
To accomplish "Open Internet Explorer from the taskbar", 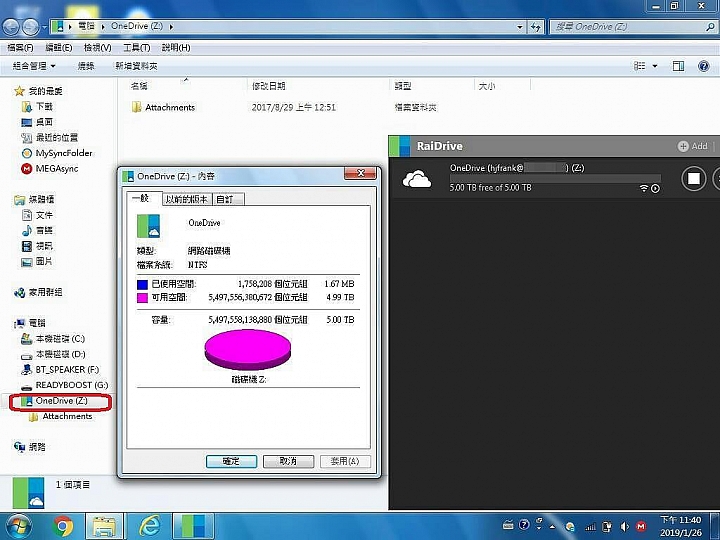I will (x=148, y=526).
